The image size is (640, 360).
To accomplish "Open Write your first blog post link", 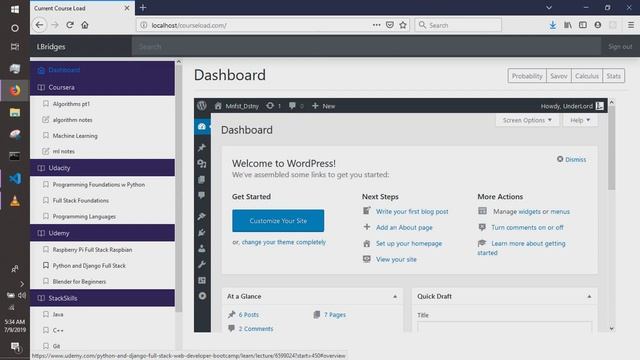I will (412, 211).
